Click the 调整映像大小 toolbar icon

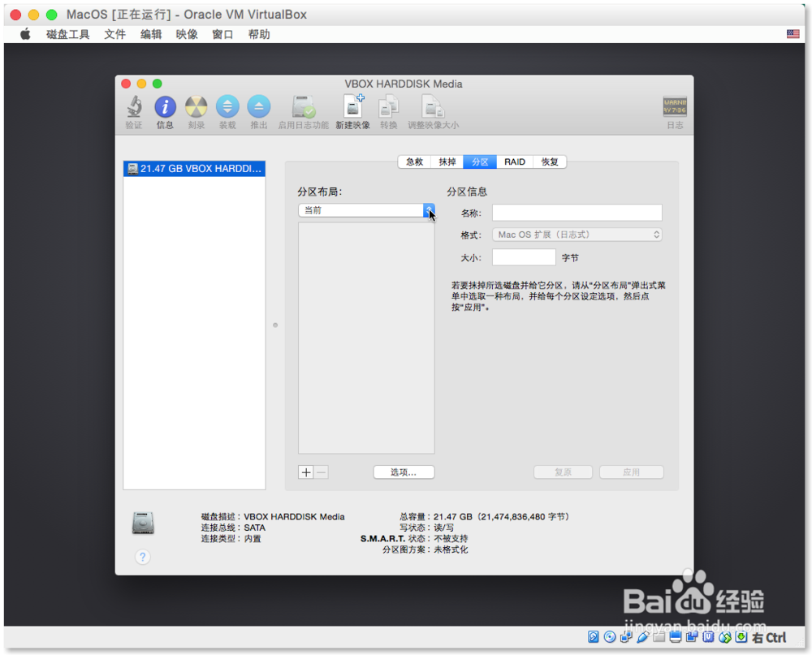(433, 107)
